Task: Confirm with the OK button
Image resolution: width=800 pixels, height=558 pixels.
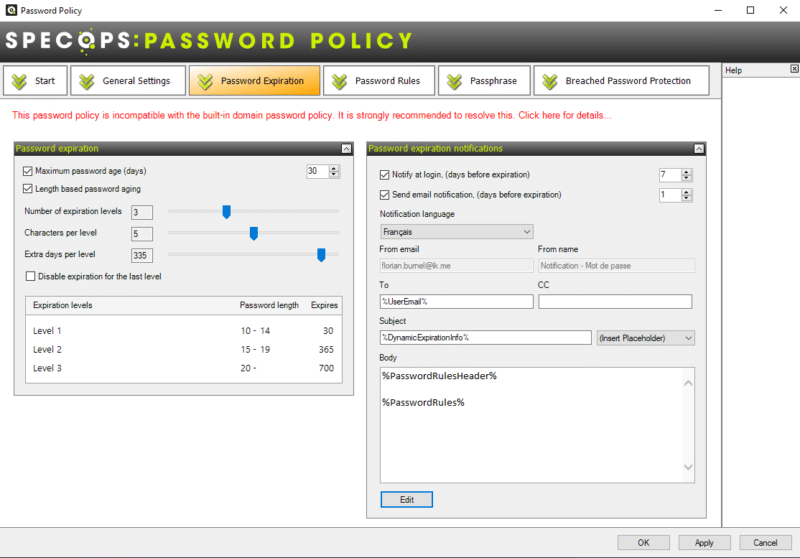Action: pyautogui.click(x=643, y=543)
